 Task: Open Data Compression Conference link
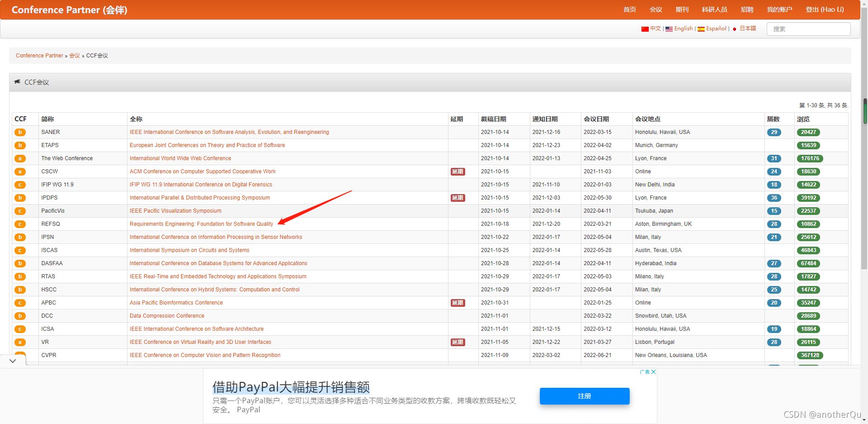167,316
